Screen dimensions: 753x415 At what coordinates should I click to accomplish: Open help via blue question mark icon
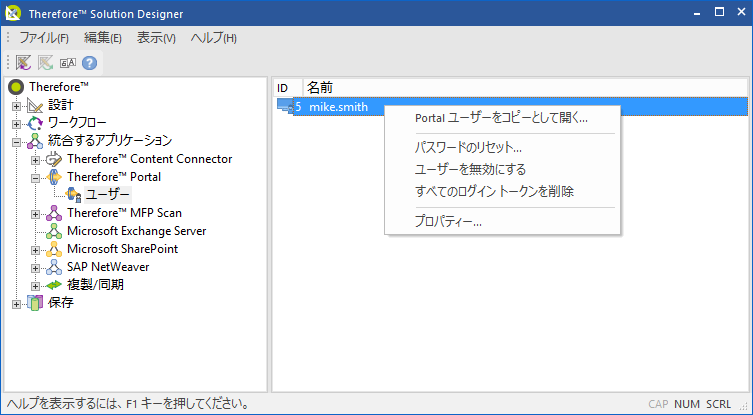pos(89,63)
